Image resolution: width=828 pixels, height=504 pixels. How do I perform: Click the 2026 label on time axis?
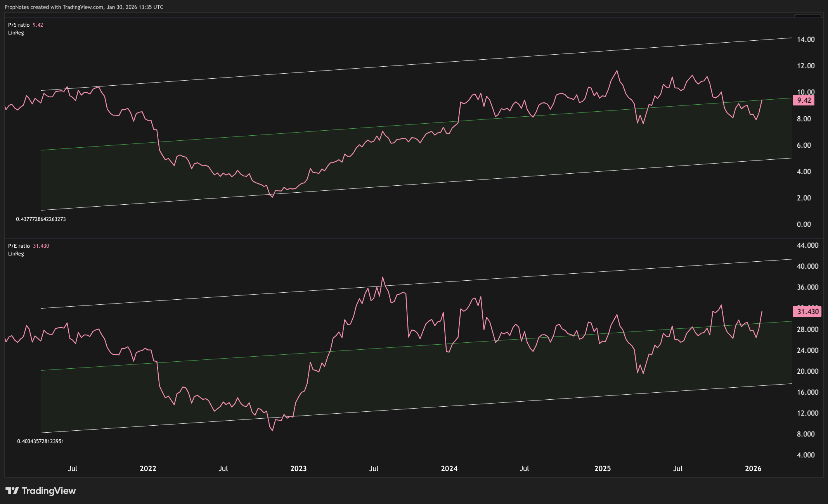[x=753, y=469]
